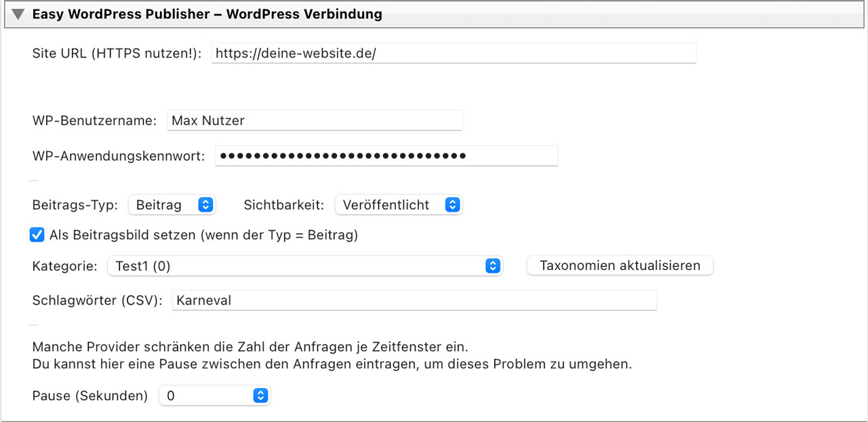Click the Schlagwörter (CSV) field containing Karneval
The height and width of the screenshot is (422, 868).
(414, 300)
